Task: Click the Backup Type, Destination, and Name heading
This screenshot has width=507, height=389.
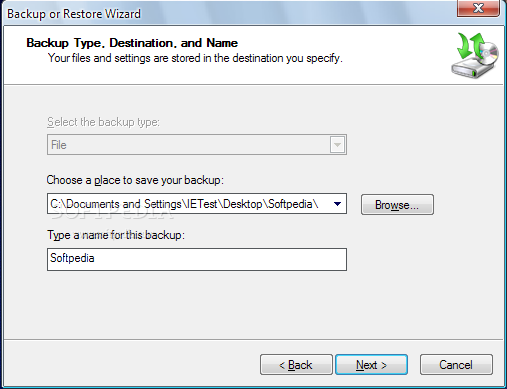Action: tap(132, 43)
